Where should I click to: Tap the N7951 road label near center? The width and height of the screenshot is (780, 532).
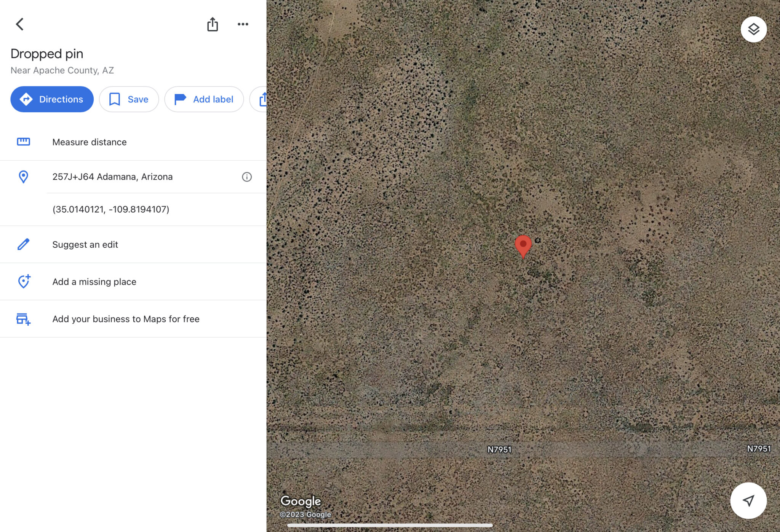(x=499, y=449)
